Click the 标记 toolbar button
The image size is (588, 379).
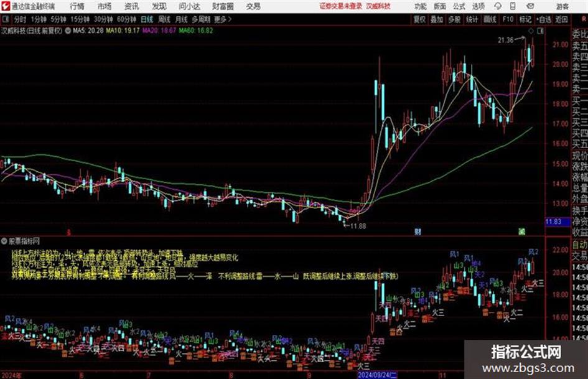click(525, 19)
